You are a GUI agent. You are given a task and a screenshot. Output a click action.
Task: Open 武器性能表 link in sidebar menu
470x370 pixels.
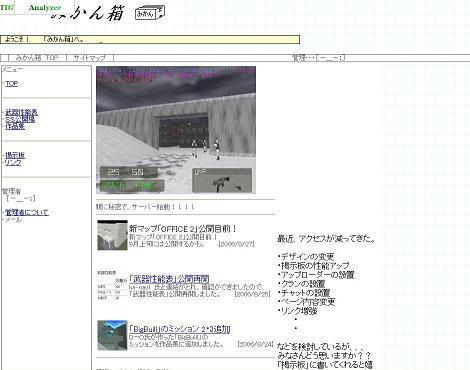[21, 112]
